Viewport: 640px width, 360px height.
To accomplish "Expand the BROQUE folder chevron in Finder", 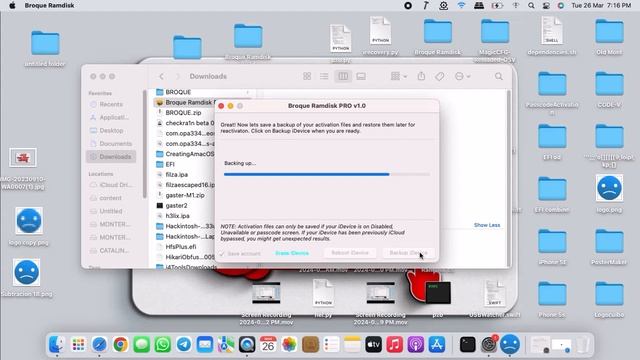I will pos(247,92).
